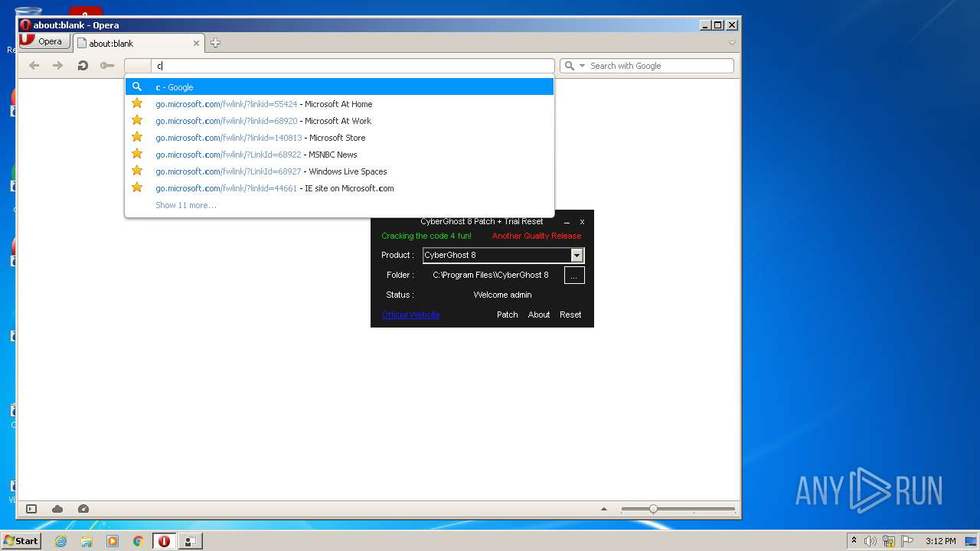Open Windows Media Player from the taskbar
The width and height of the screenshot is (980, 551).
point(113,541)
